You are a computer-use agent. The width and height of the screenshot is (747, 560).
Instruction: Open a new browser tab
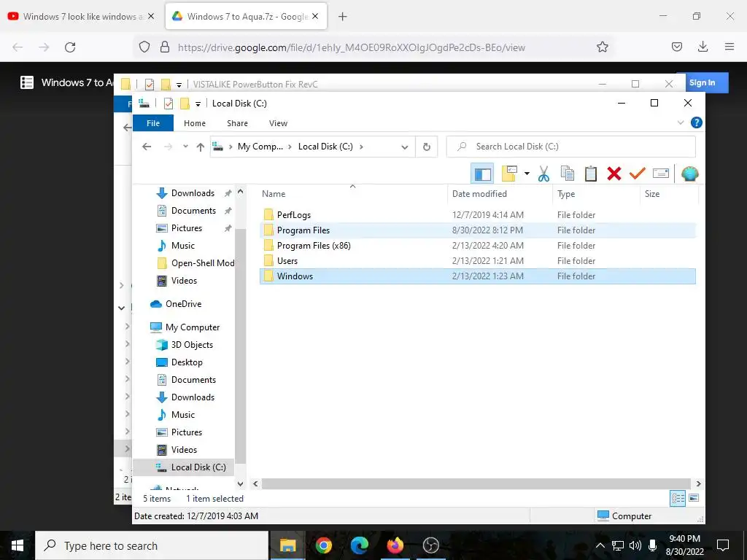point(343,17)
